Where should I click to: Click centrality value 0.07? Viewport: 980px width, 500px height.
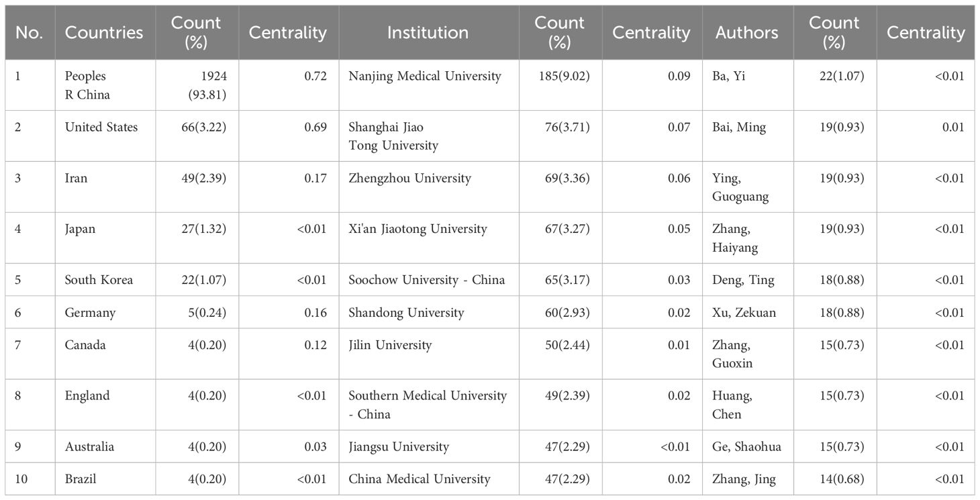tap(679, 127)
